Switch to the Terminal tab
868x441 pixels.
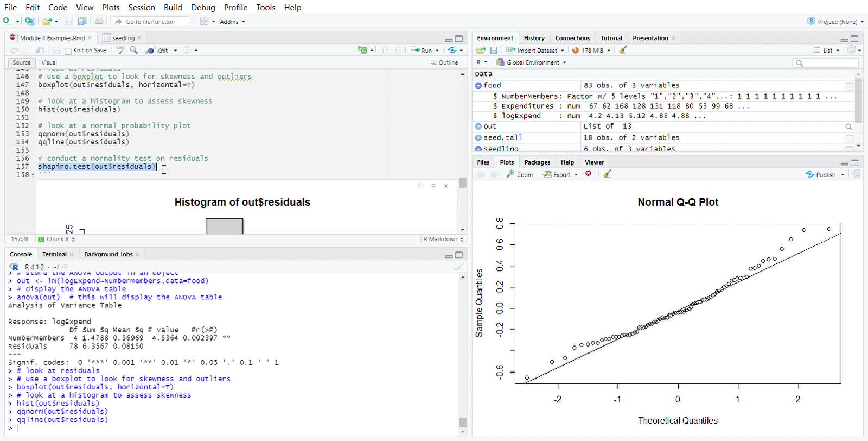54,254
